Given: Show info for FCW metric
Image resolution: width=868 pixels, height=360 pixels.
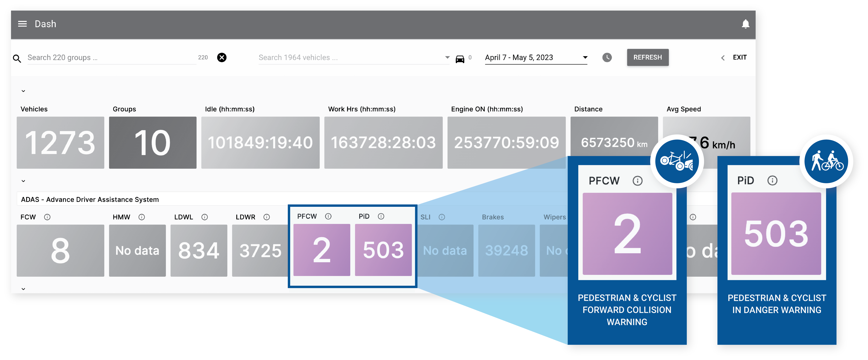Looking at the screenshot, I should (x=47, y=217).
